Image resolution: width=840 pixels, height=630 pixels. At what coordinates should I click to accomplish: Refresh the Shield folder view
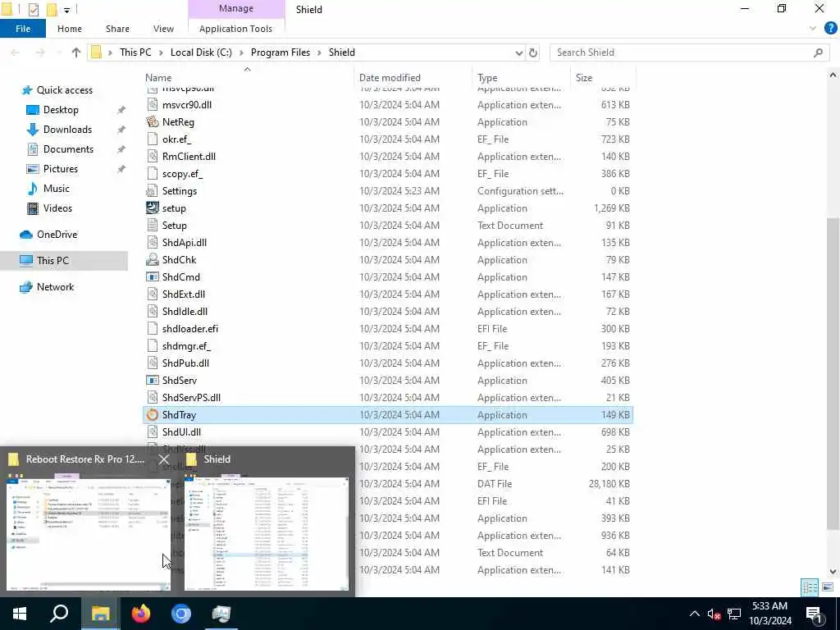coord(533,52)
